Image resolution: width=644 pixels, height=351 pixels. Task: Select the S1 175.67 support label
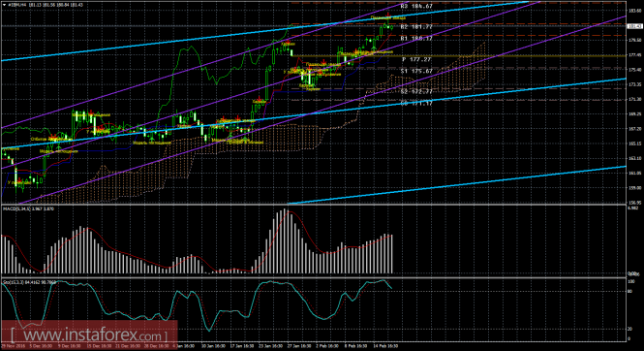416,71
